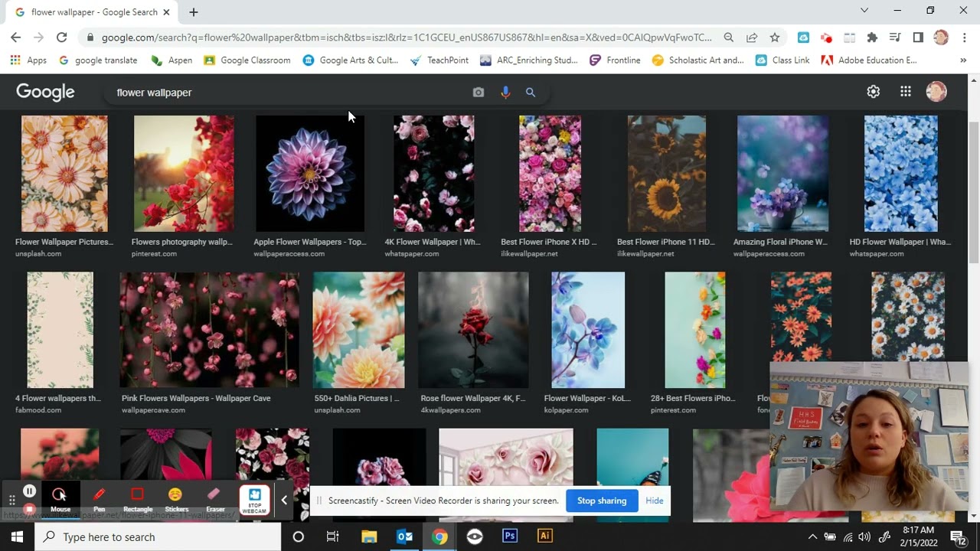
Task: Share this page icon in address bar
Action: click(752, 37)
